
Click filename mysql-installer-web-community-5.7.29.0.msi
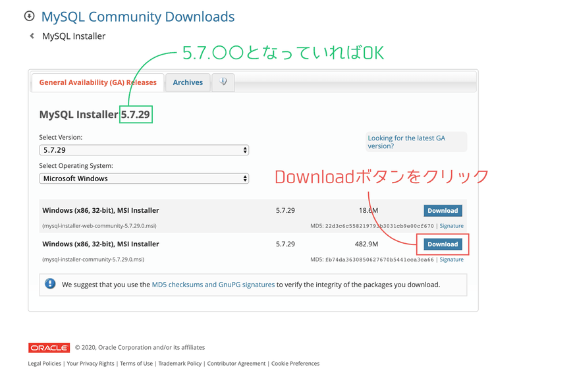(x=99, y=226)
